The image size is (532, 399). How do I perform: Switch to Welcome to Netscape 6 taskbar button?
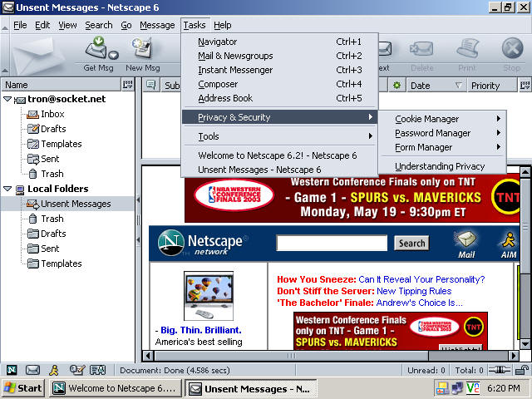tap(116, 388)
